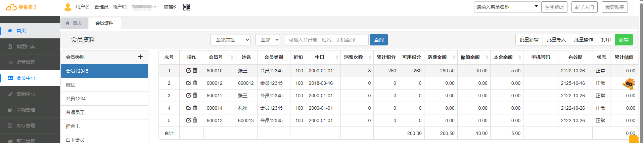Click the orange robot assistant icon
Viewport: 644px width, 143px height.
pos(628,84)
